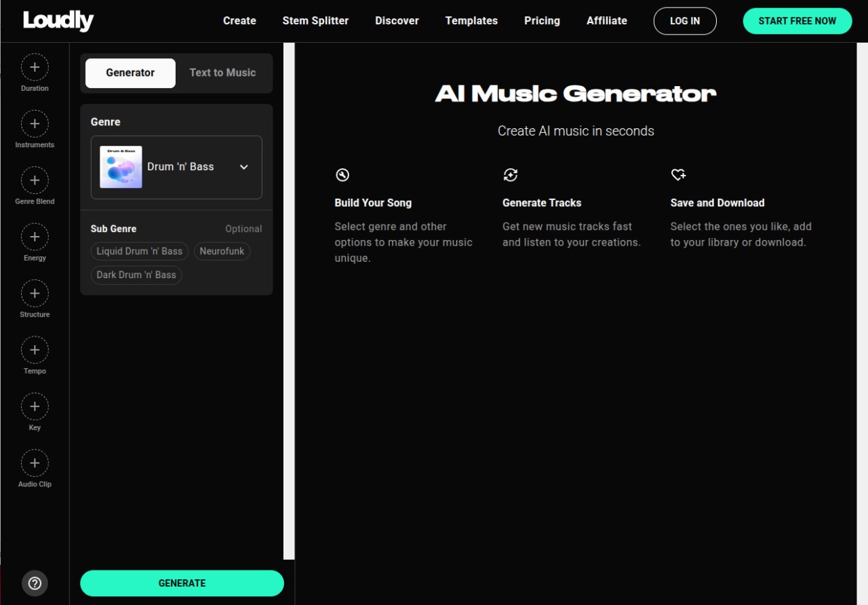
Task: Open the Genre Blend option
Action: [x=35, y=180]
